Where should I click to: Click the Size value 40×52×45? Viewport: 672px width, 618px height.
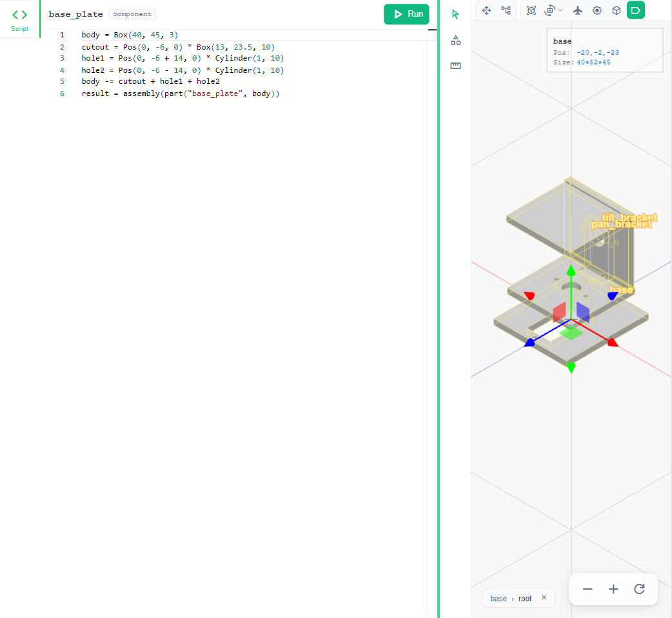(x=593, y=62)
